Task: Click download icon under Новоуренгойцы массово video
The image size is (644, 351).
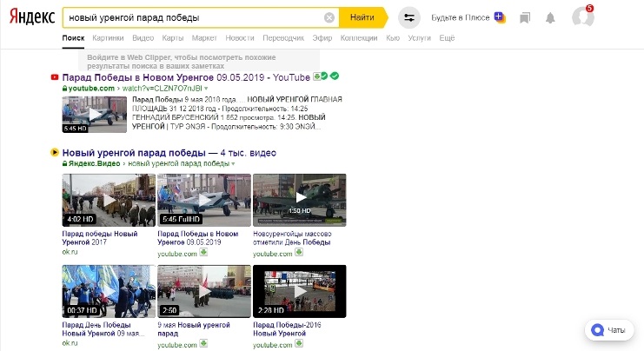Action: pyautogui.click(x=299, y=252)
